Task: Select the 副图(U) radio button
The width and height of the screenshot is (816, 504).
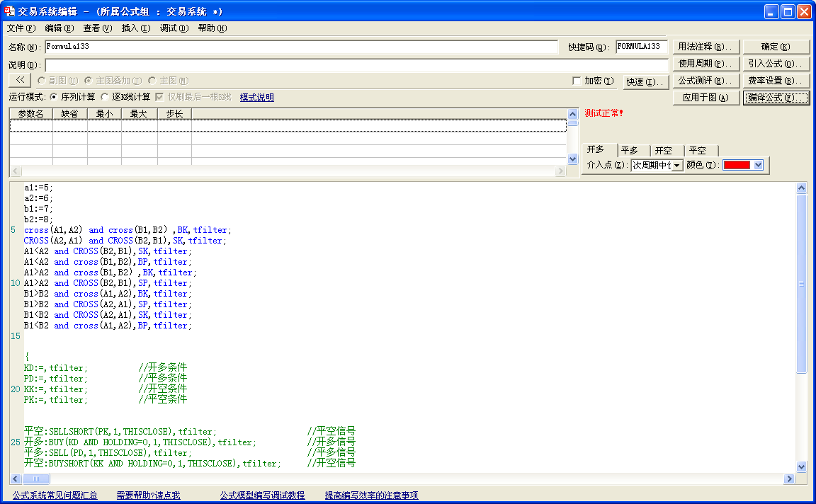Action: (x=42, y=81)
